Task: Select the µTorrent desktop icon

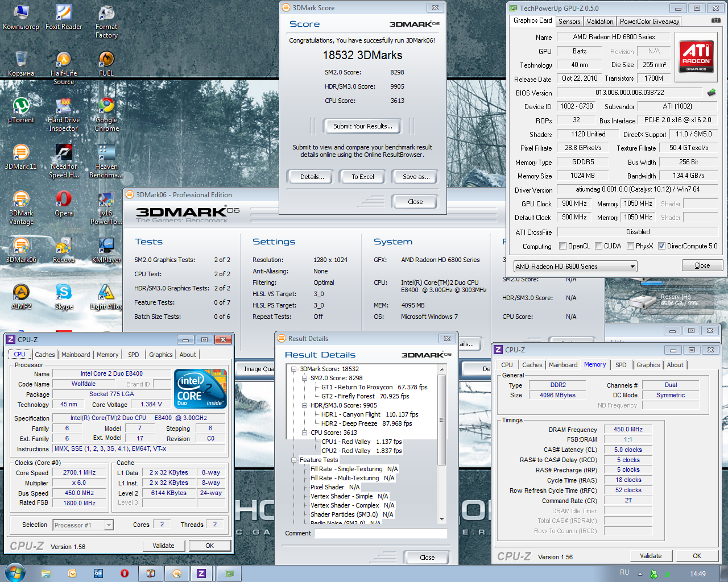Action: pyautogui.click(x=21, y=110)
